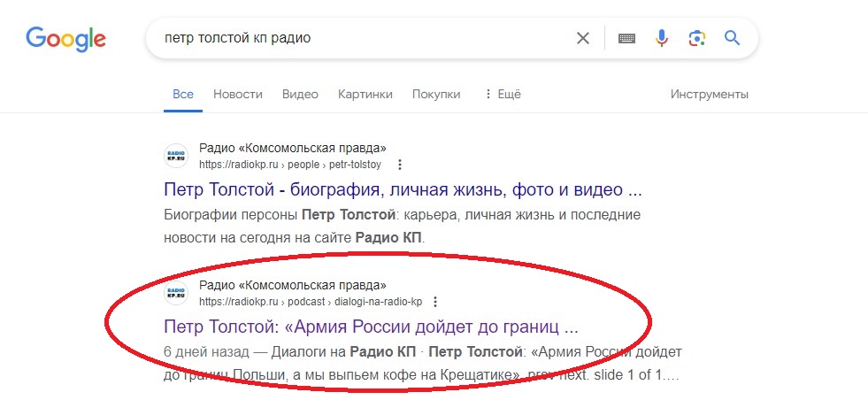Image resolution: width=868 pixels, height=400 pixels.
Task: Submit search with magnifying glass icon
Action: (732, 38)
